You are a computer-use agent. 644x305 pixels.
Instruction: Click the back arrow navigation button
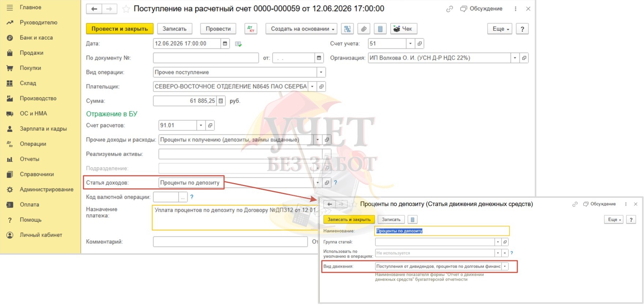point(94,9)
